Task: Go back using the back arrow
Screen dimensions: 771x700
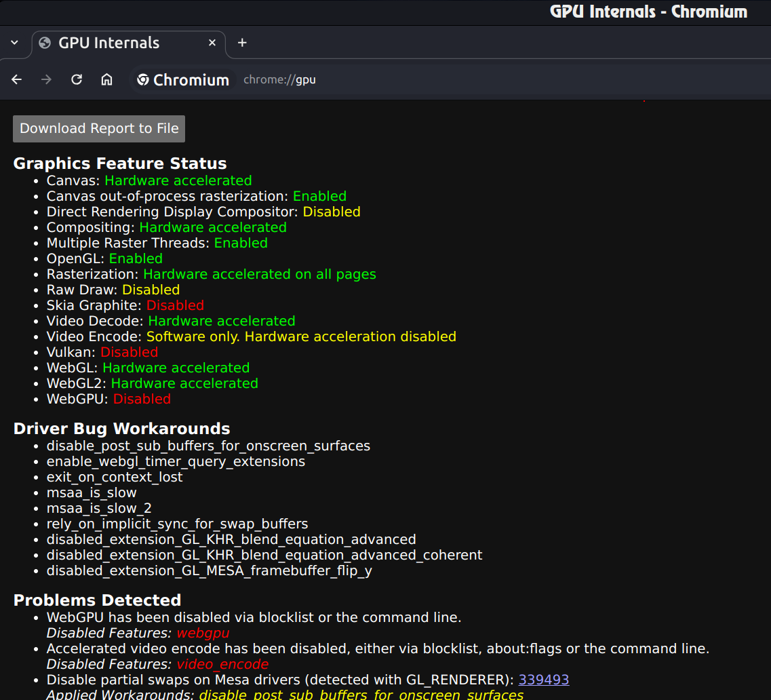Action: [x=17, y=79]
